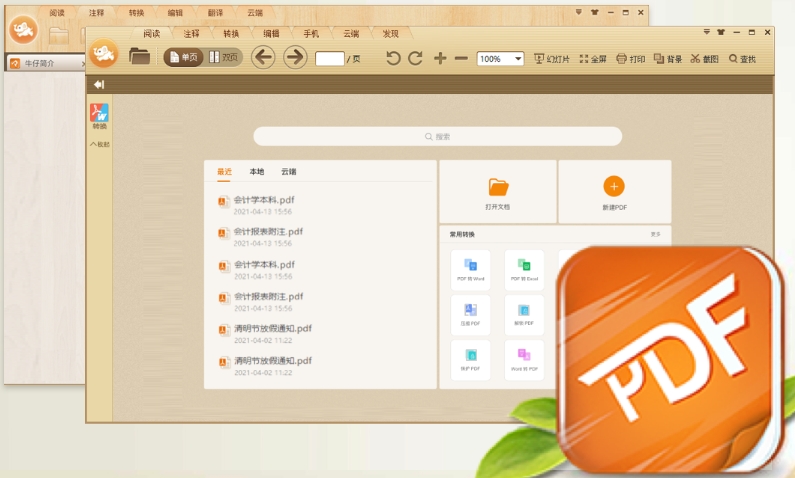
Task: Enter full screen (全屏)
Action: pos(593,59)
